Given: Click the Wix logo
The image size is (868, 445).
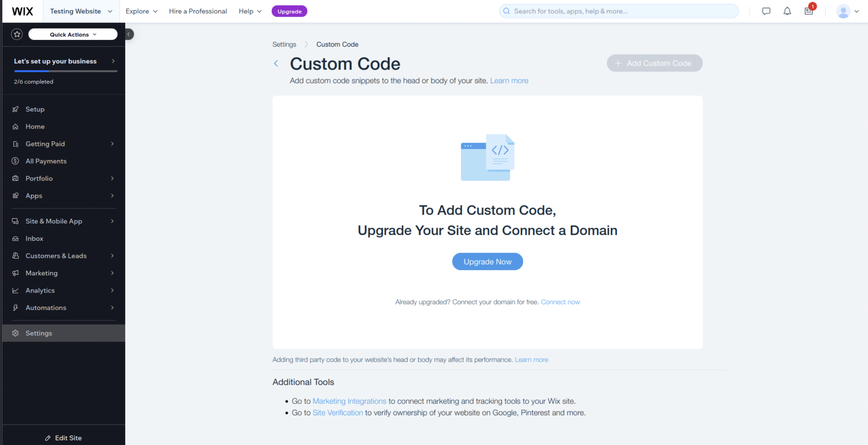Looking at the screenshot, I should click(x=23, y=11).
